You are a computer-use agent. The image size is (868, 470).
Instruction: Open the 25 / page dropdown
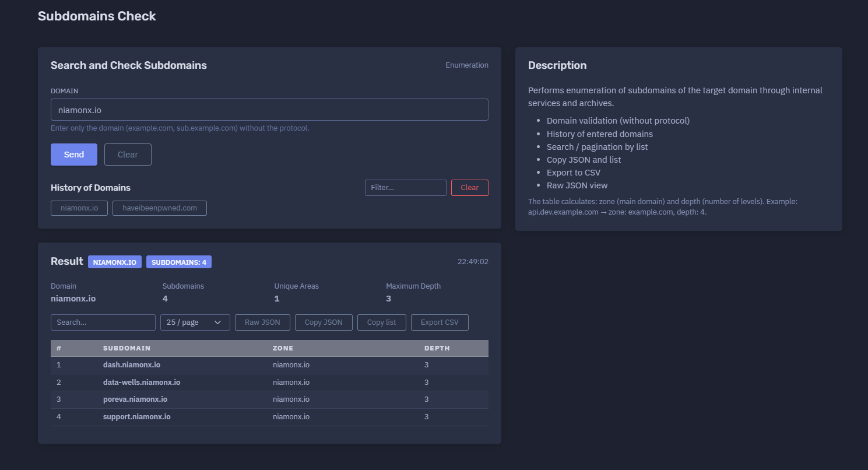coord(195,322)
